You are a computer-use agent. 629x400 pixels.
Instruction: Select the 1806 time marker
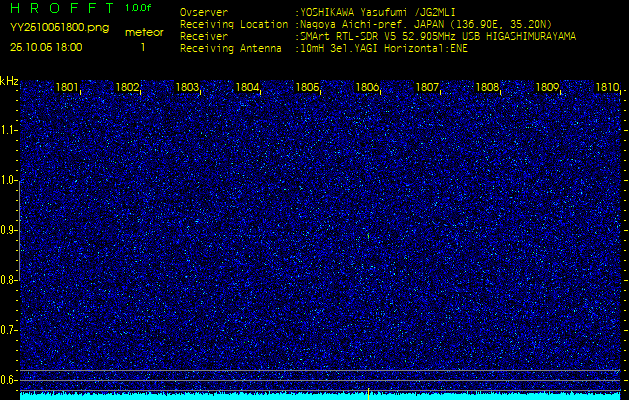pyautogui.click(x=367, y=88)
